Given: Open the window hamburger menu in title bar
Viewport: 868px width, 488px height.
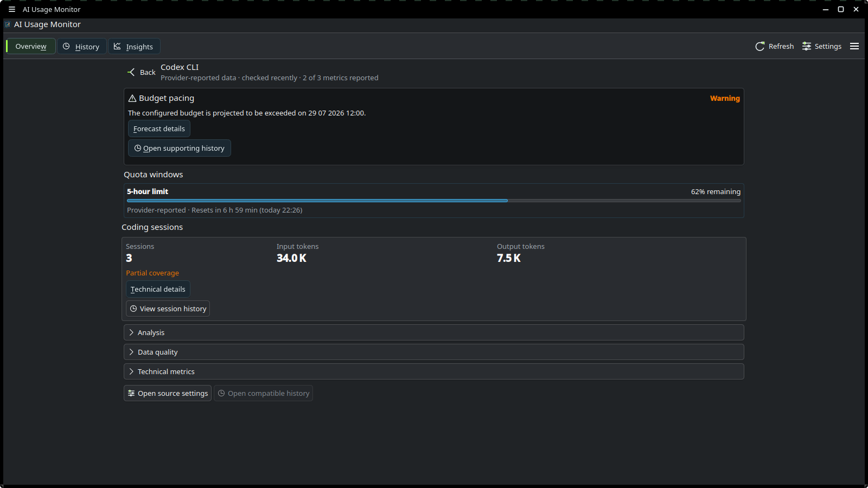Looking at the screenshot, I should tap(12, 9).
